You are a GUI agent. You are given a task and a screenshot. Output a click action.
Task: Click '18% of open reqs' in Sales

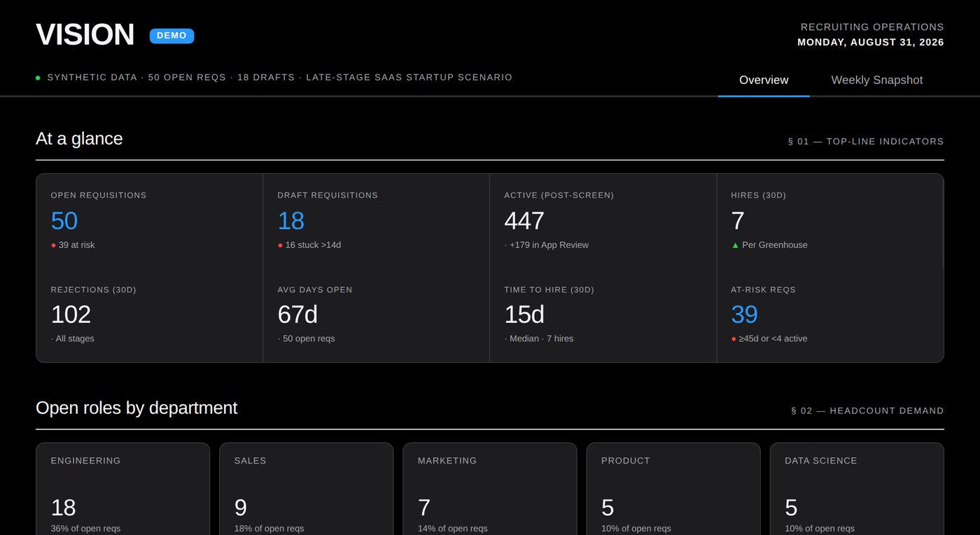click(x=269, y=529)
